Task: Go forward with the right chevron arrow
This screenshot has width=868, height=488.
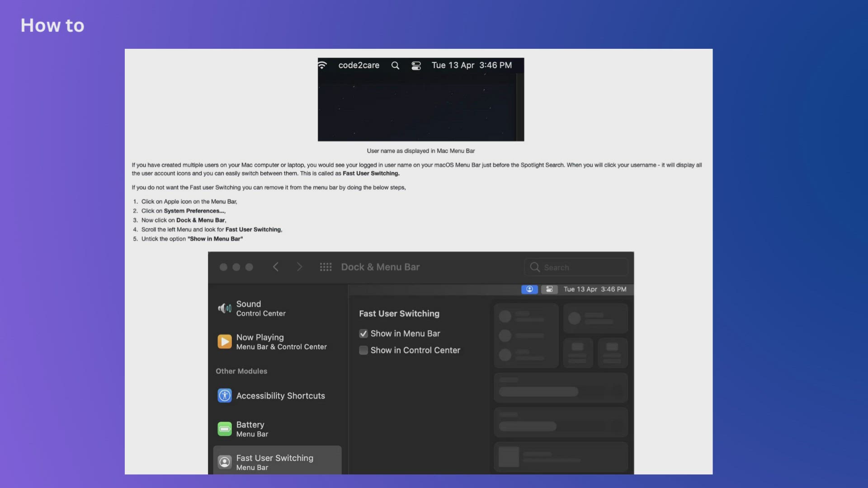Action: pyautogui.click(x=299, y=267)
